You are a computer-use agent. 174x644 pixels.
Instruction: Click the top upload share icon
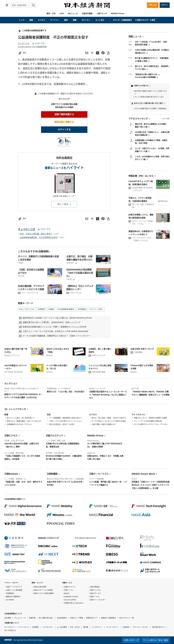(109, 53)
